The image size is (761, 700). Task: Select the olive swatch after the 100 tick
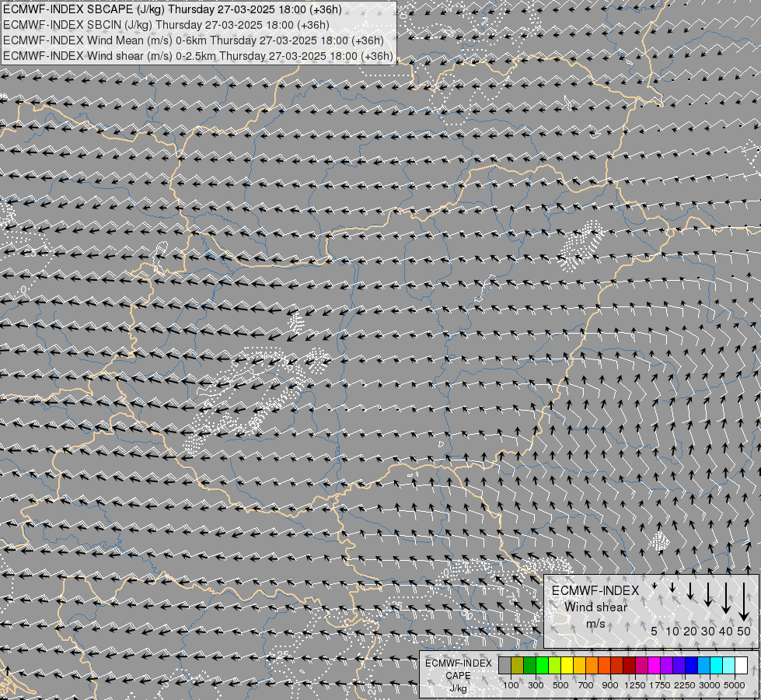pyautogui.click(x=518, y=666)
